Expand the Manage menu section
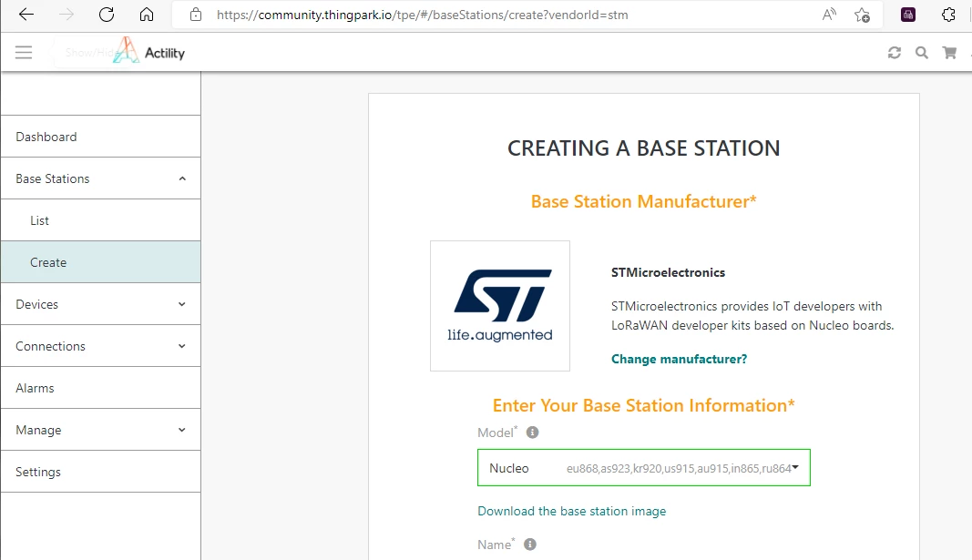972x560 pixels. point(100,430)
